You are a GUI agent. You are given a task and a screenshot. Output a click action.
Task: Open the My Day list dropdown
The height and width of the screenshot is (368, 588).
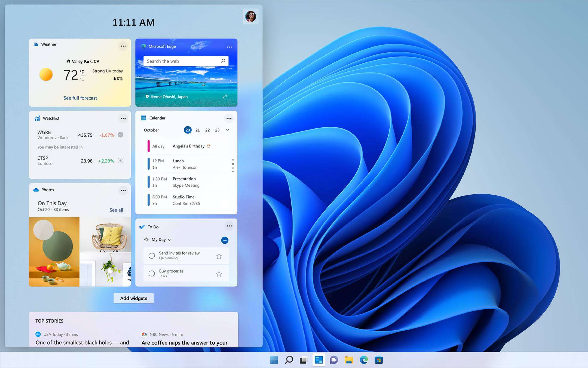(x=170, y=240)
